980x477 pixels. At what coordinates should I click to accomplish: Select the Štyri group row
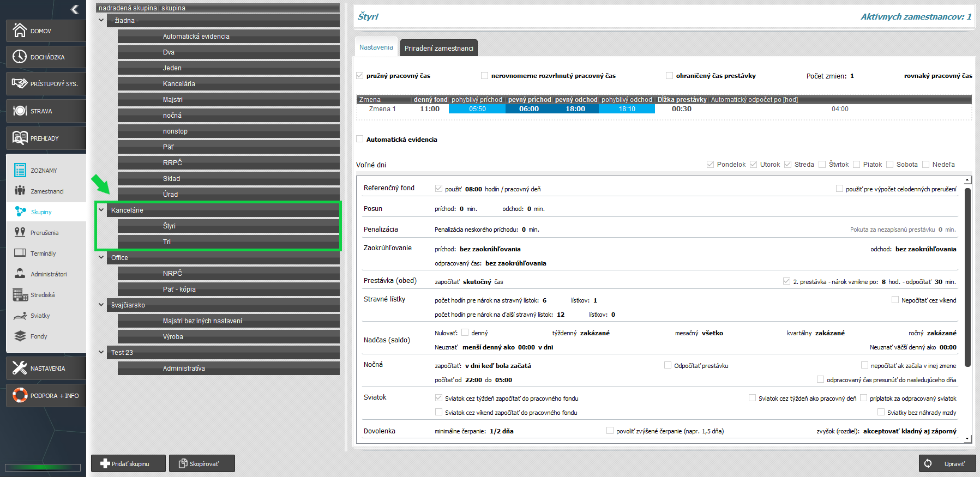(x=229, y=226)
